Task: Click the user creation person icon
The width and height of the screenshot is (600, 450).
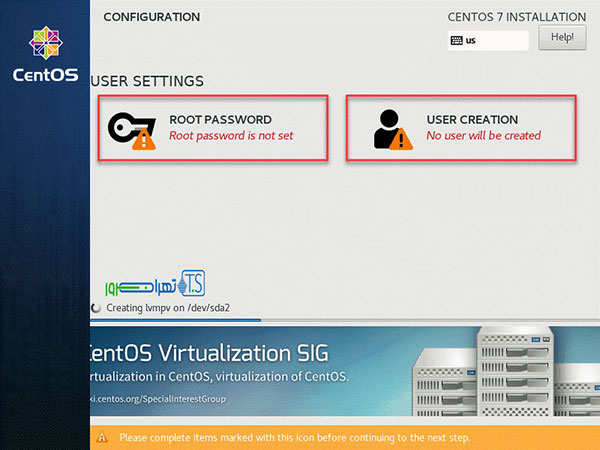Action: (388, 126)
